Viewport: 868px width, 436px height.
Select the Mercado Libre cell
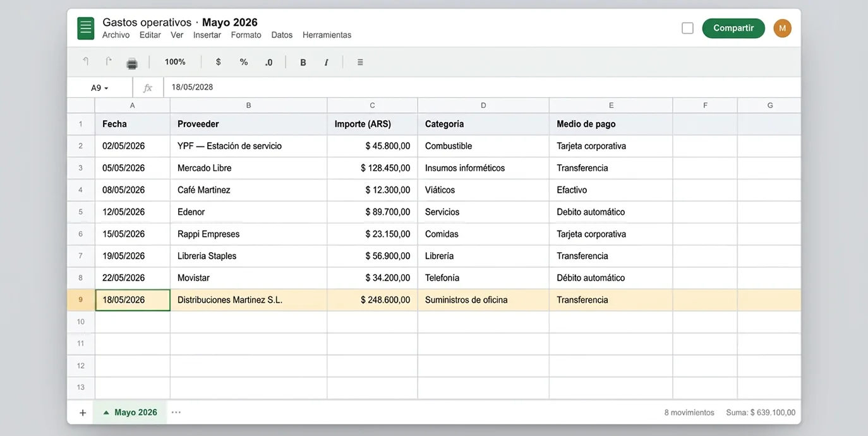tap(249, 168)
